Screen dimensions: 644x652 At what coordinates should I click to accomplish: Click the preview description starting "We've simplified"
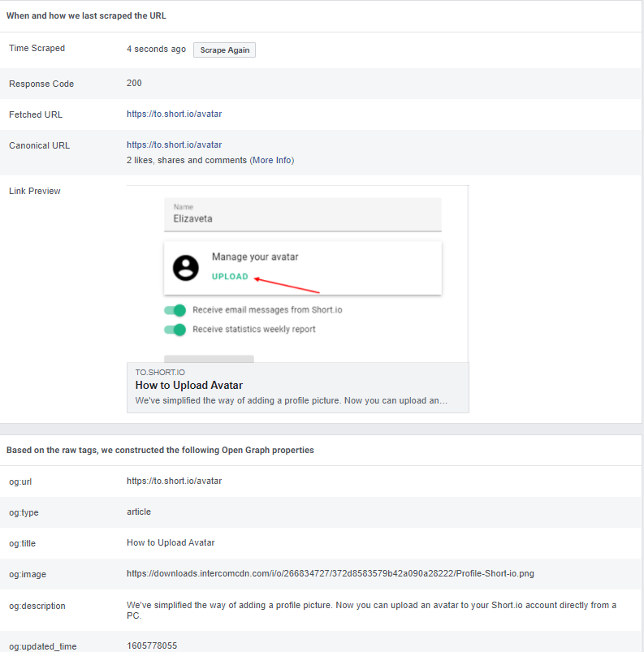click(292, 400)
